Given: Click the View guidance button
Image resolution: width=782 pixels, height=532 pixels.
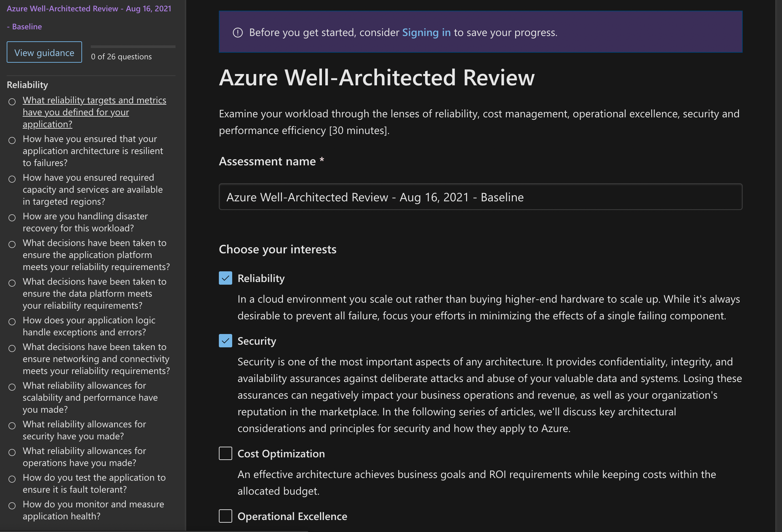Looking at the screenshot, I should coord(44,52).
